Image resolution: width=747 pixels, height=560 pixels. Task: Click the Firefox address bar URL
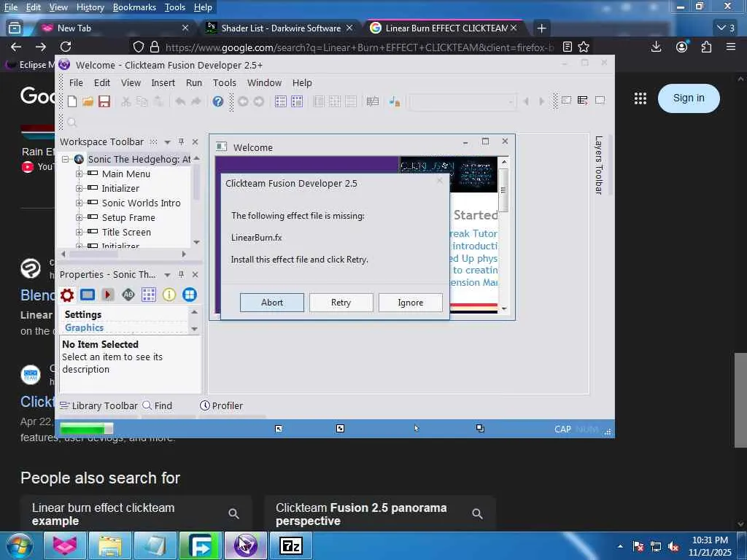pos(359,47)
